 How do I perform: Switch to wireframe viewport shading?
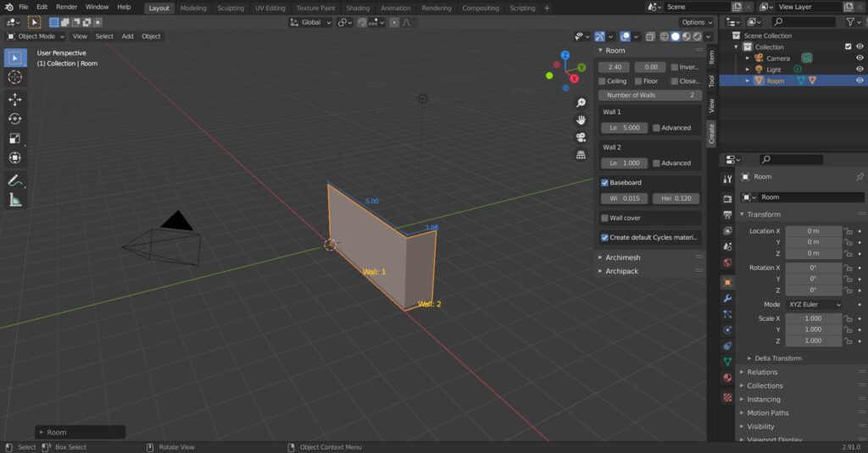[665, 36]
